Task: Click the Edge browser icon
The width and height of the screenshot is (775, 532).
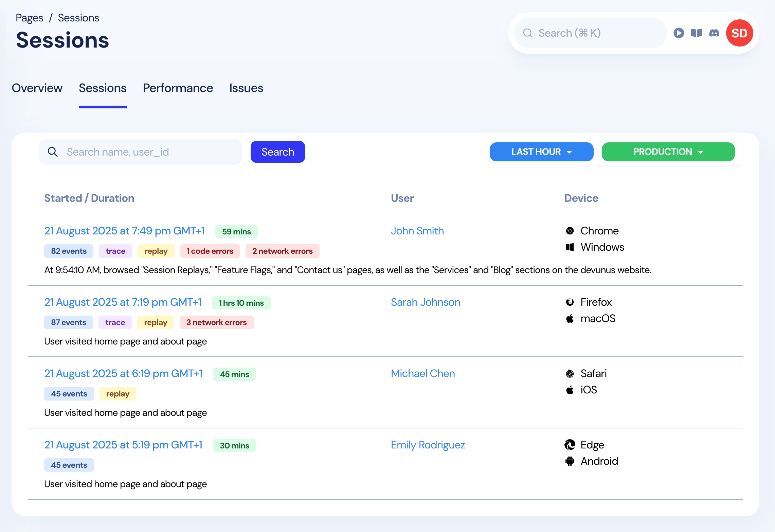Action: coord(570,445)
